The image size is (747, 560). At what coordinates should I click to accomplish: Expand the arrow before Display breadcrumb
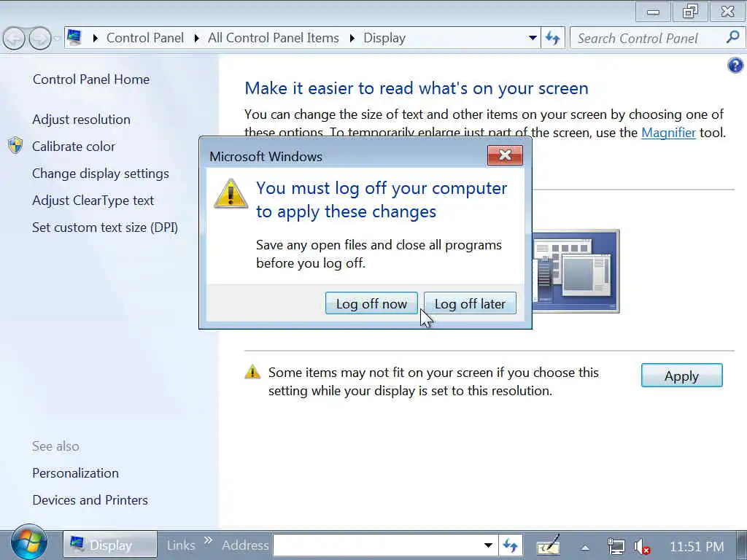352,38
